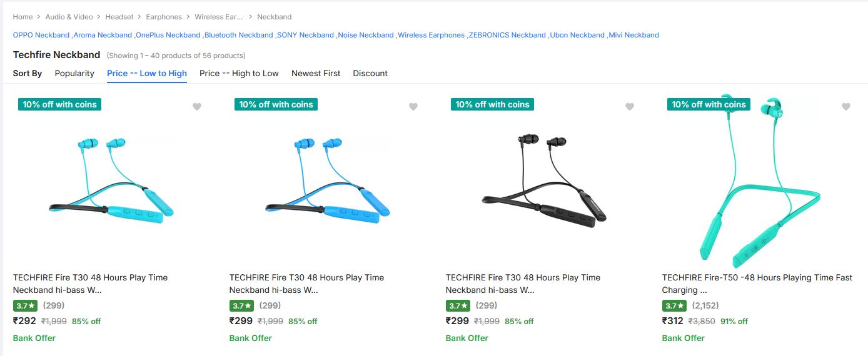Click 10% off with coins badge on black neckband
The image size is (868, 356).
(492, 104)
